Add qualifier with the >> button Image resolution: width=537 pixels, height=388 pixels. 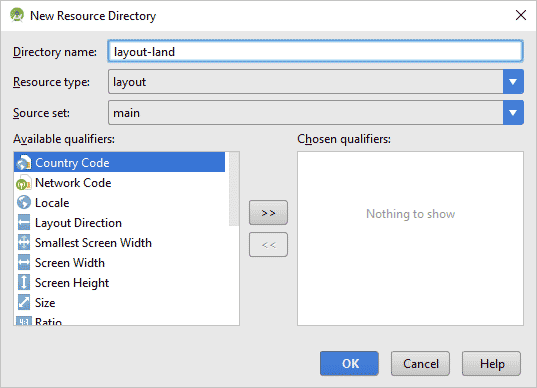[268, 213]
